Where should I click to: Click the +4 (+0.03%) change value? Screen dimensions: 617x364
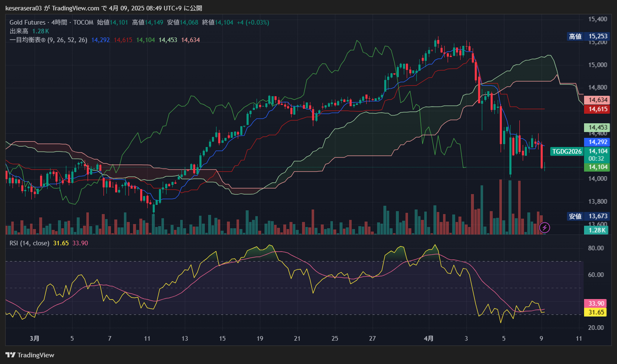coord(253,23)
